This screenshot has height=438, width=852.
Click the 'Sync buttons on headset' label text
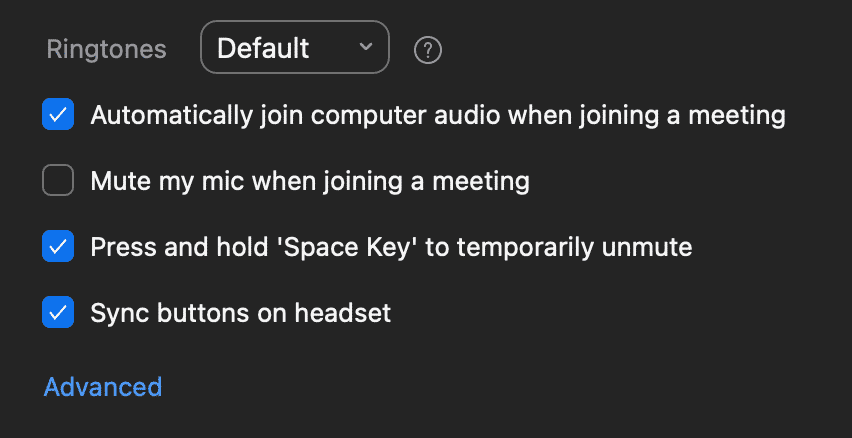240,313
